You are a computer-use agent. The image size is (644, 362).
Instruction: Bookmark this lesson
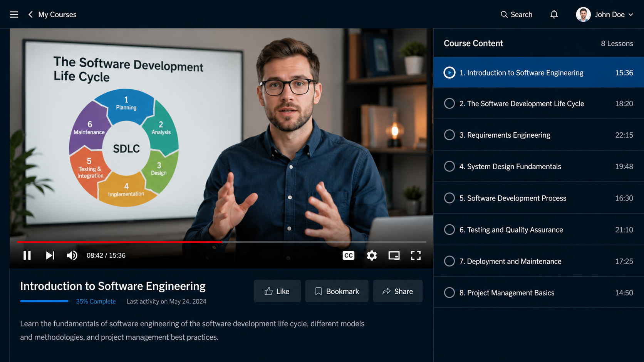(x=337, y=291)
